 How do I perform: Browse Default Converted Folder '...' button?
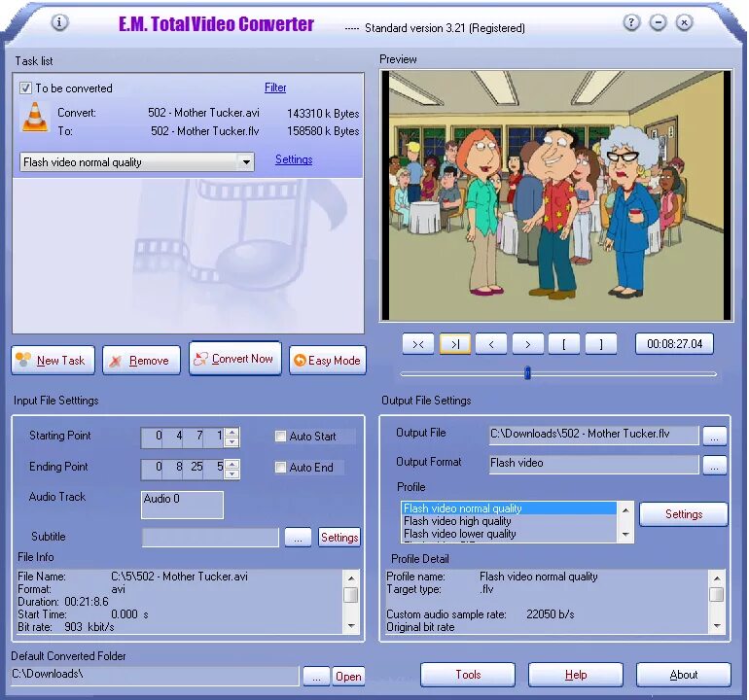pyautogui.click(x=316, y=677)
